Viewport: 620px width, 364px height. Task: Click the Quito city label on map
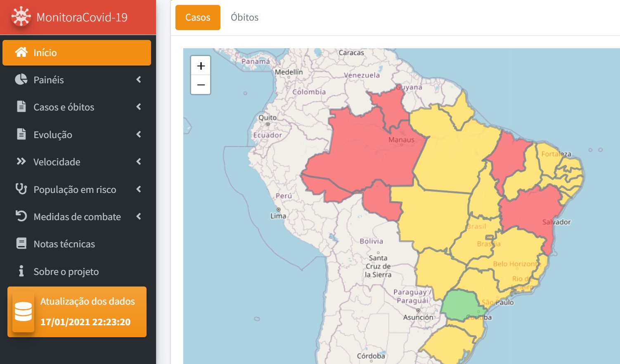267,117
